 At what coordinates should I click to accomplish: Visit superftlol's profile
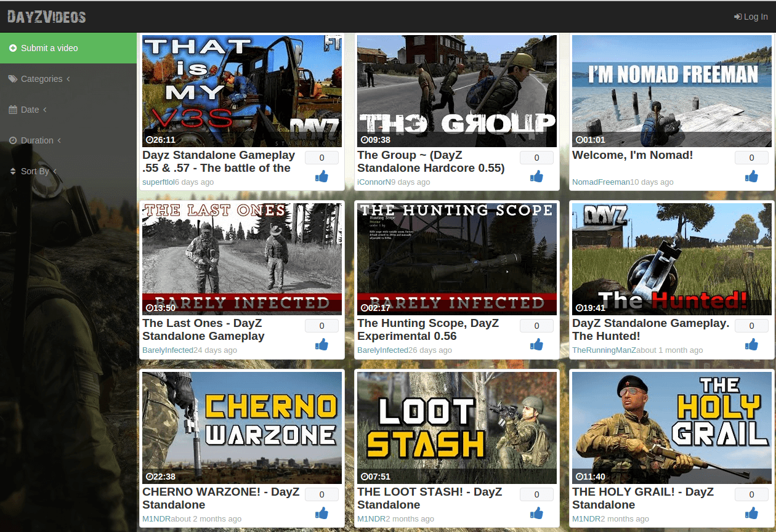(158, 182)
